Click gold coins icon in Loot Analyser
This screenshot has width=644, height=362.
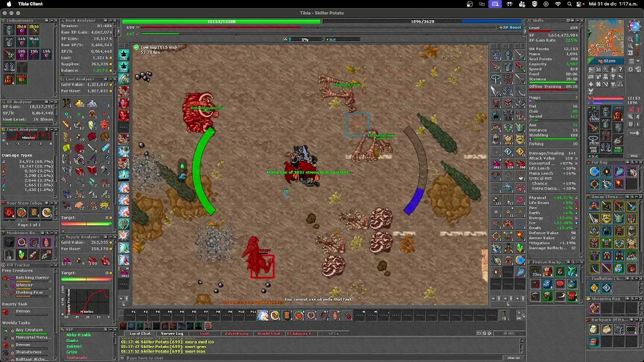(79, 103)
